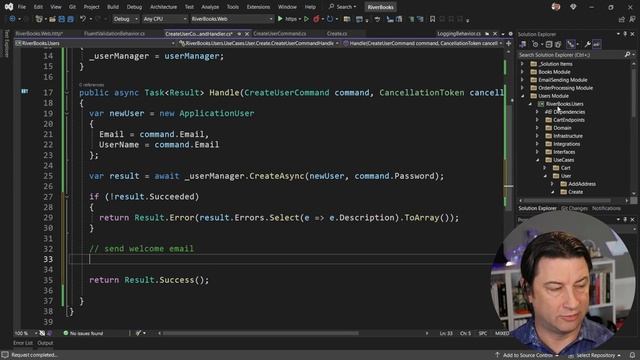Click the Navigate Backward toolbar icon
This screenshot has width=640, height=360.
click(12, 19)
